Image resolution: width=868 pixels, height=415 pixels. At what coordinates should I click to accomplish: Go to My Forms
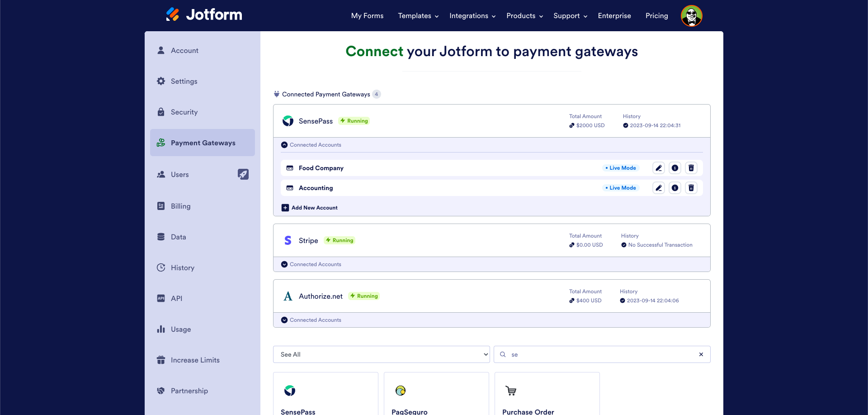[367, 16]
